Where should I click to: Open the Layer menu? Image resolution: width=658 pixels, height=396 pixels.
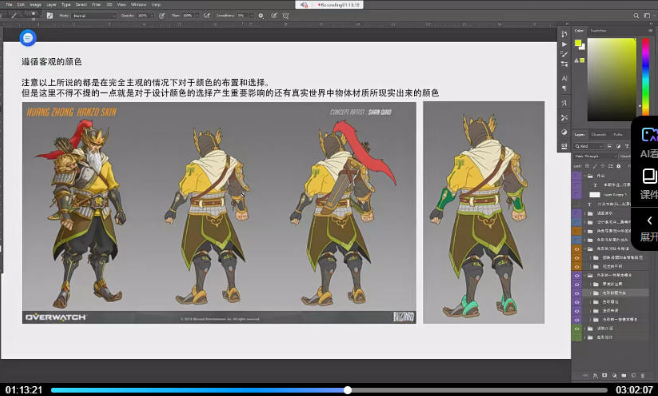tap(51, 5)
